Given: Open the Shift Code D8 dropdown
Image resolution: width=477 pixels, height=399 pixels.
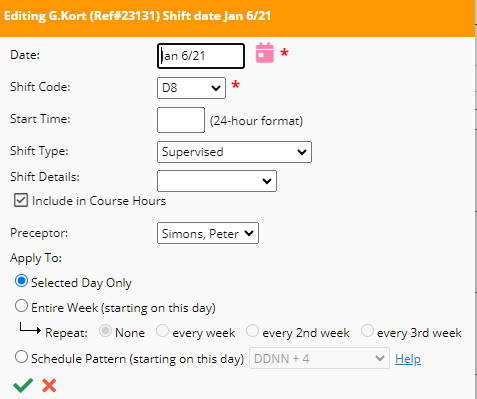Looking at the screenshot, I should (x=191, y=88).
